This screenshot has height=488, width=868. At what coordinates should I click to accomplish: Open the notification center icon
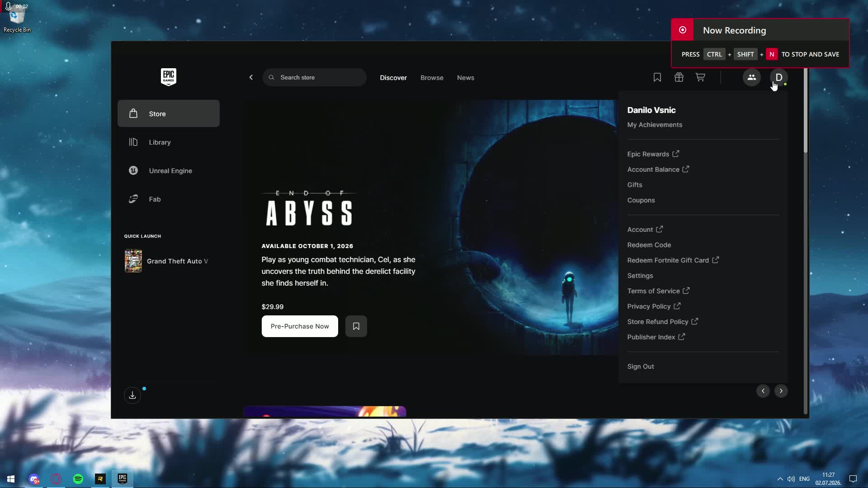coord(853,479)
